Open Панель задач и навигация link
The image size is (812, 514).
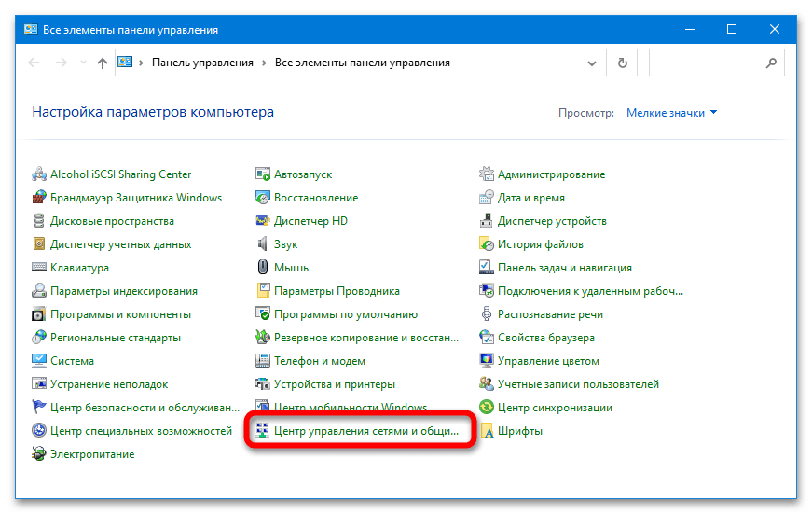point(564,268)
